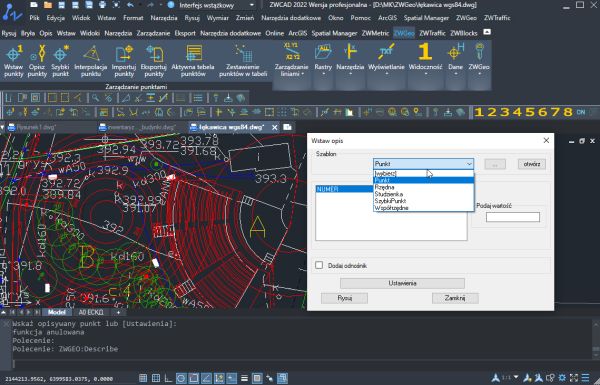Expand the Narzędzia ribbon panel dropdown
Screen dimensions: 600x385
(350, 70)
